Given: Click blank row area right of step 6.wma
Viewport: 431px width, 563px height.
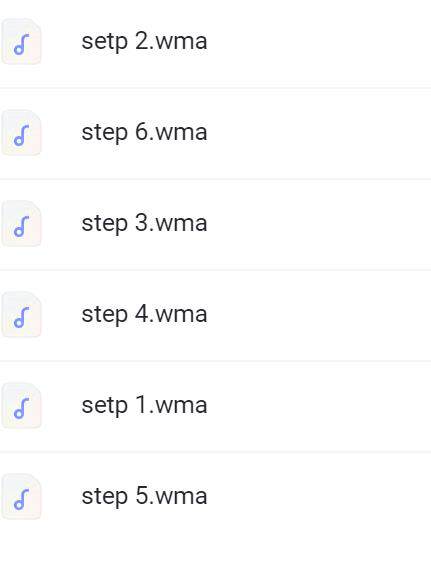Looking at the screenshot, I should point(320,132).
